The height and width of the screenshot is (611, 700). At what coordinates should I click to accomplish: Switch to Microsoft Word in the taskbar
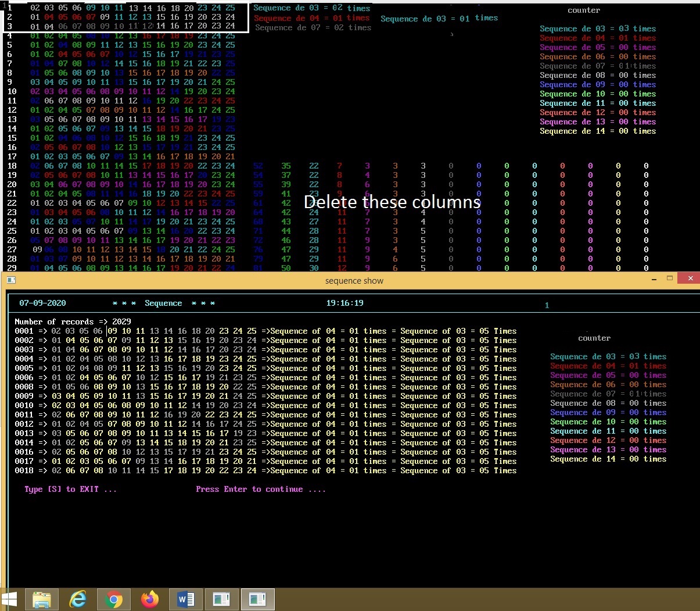(186, 599)
